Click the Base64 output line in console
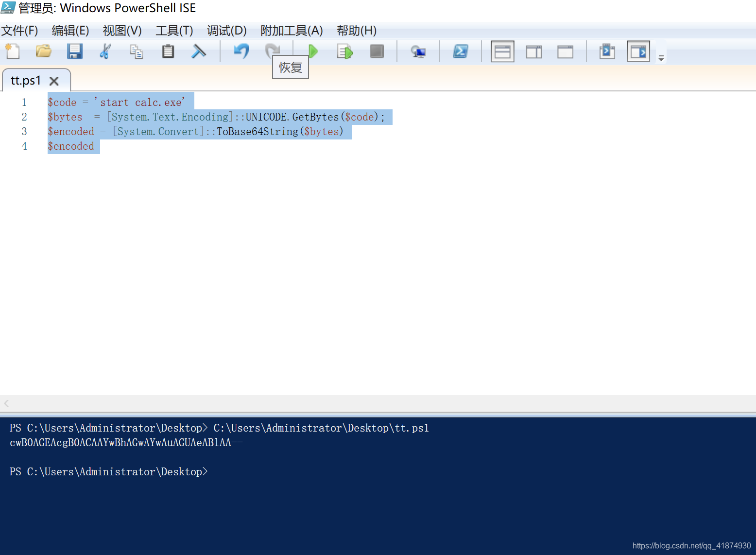The height and width of the screenshot is (555, 756). pyautogui.click(x=126, y=443)
